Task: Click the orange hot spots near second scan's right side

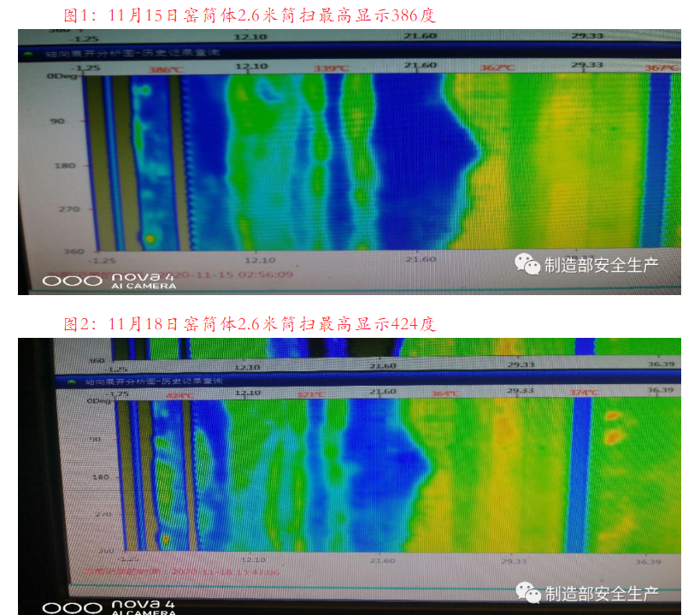Action: (x=613, y=426)
